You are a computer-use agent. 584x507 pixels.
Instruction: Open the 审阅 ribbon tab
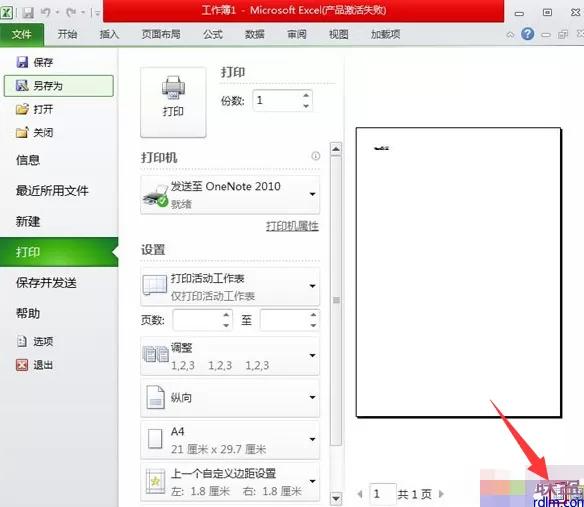[297, 35]
